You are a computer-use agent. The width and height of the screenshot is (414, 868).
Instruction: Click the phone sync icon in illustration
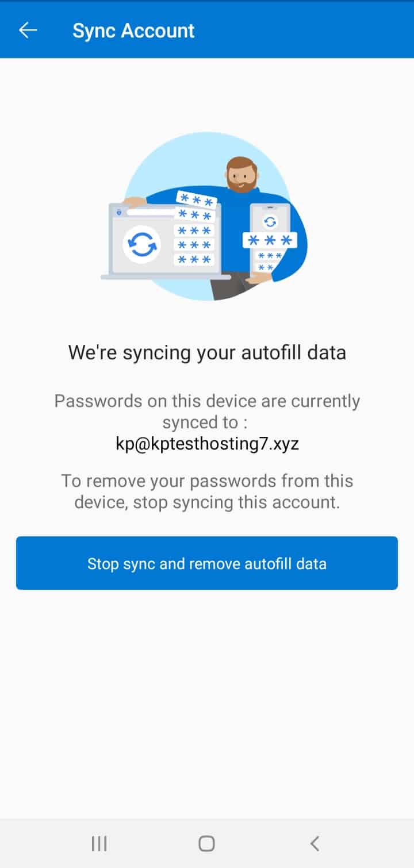pyautogui.click(x=270, y=221)
